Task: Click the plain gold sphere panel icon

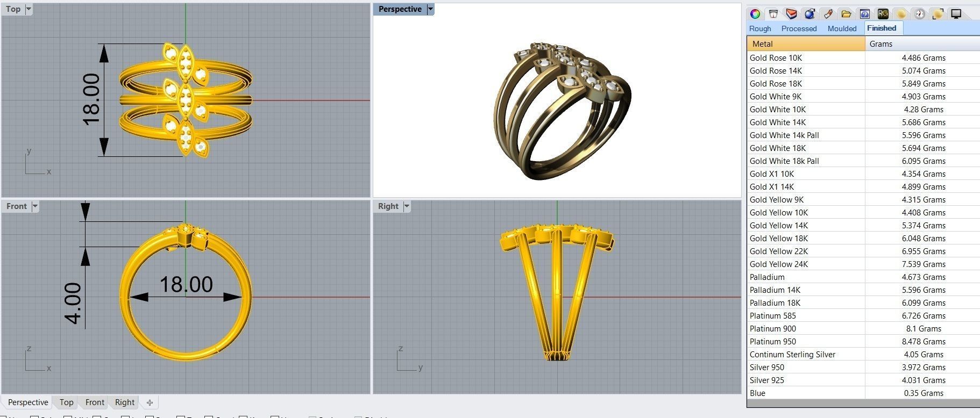Action: (x=901, y=14)
